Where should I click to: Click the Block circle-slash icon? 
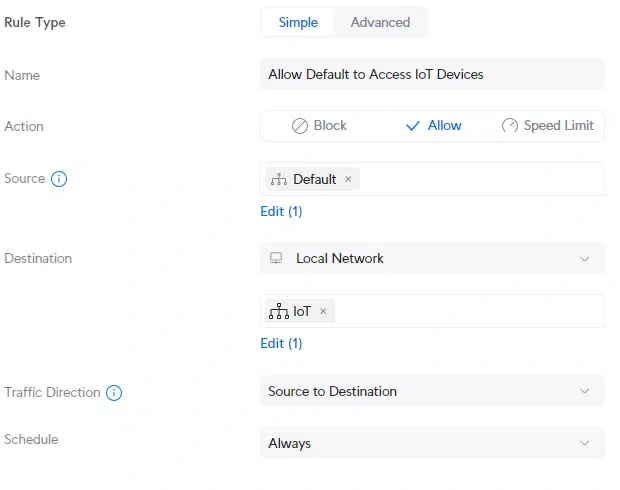pyautogui.click(x=299, y=126)
